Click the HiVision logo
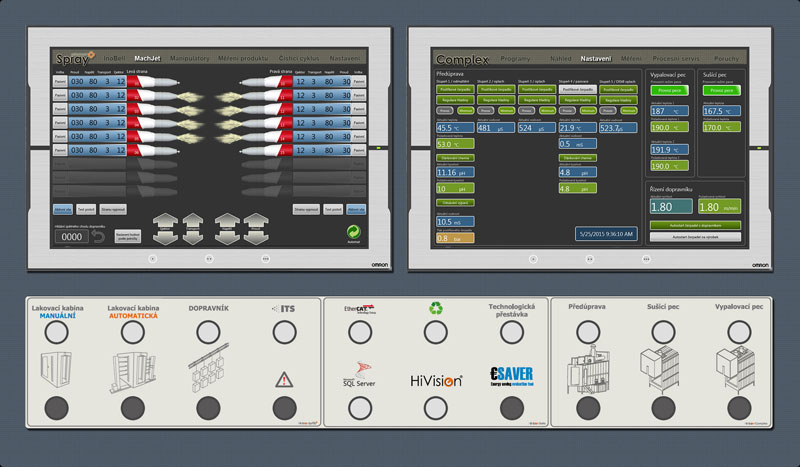The image size is (800, 467). [435, 380]
